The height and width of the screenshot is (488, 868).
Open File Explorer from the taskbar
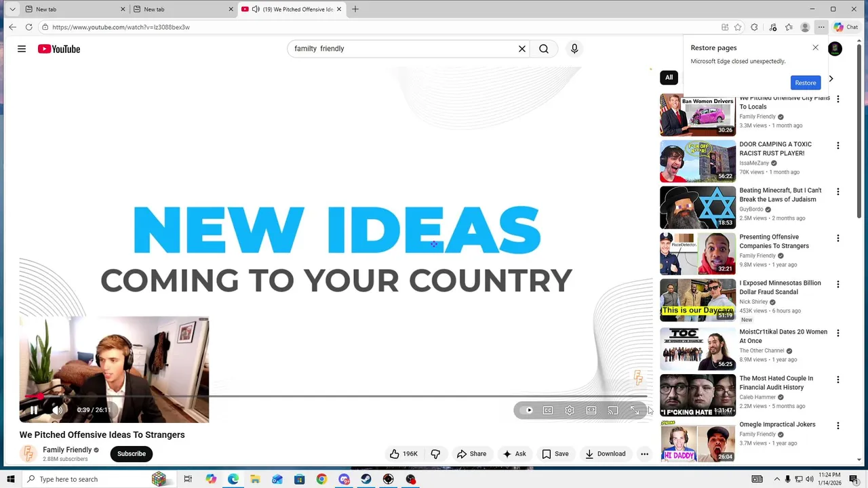255,479
